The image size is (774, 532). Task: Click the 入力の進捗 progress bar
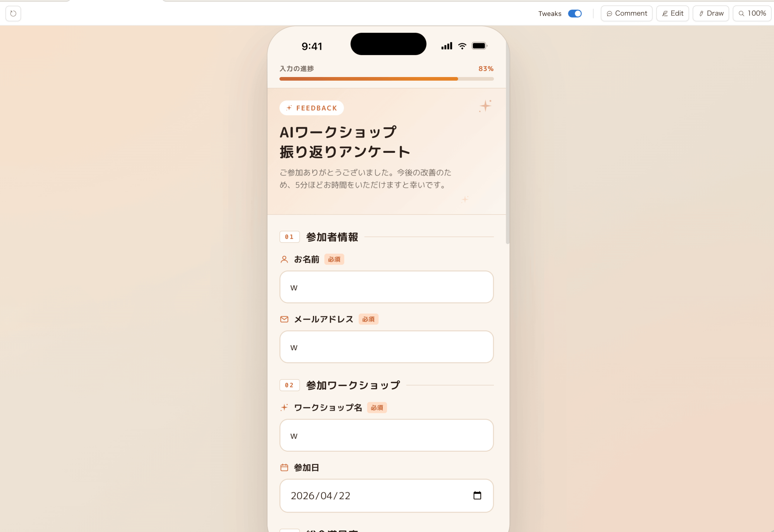(386, 79)
